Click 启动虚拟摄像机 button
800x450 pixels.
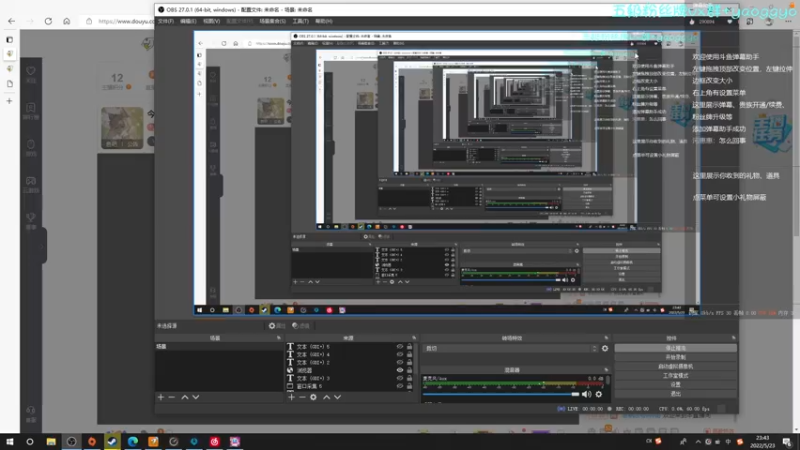676,366
